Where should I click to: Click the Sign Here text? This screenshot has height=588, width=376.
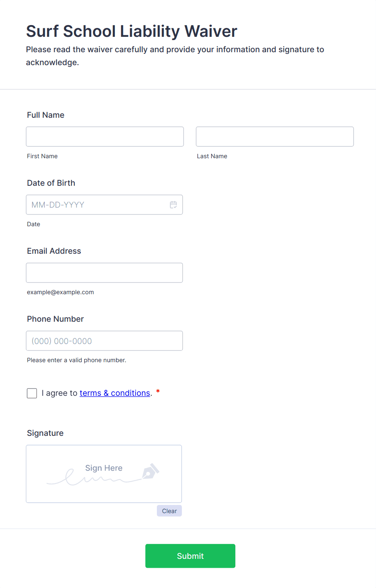(104, 468)
